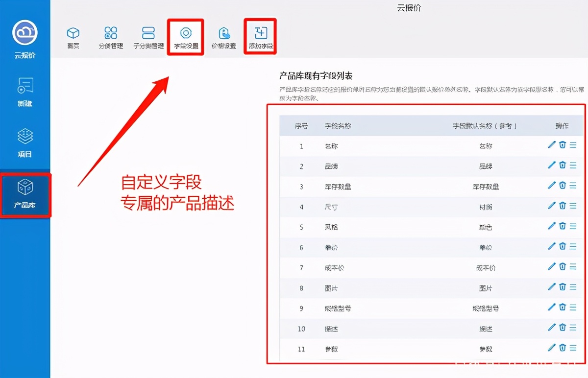Open reorder handle for 库存数量 row

click(573, 186)
